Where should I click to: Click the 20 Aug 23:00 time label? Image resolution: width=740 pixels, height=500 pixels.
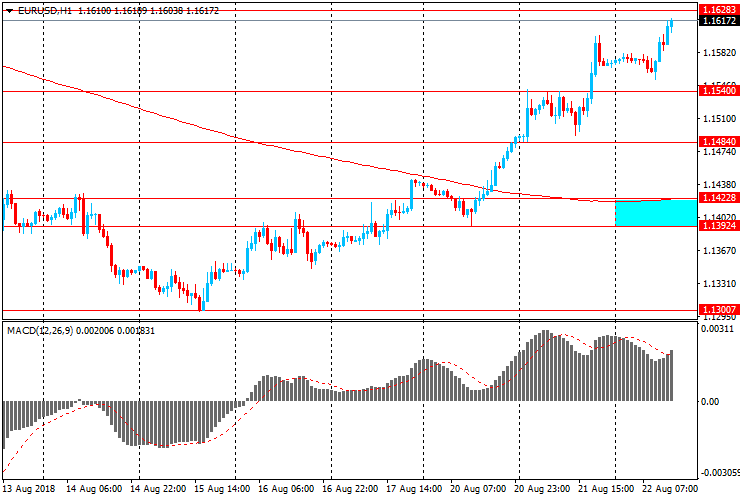542,489
